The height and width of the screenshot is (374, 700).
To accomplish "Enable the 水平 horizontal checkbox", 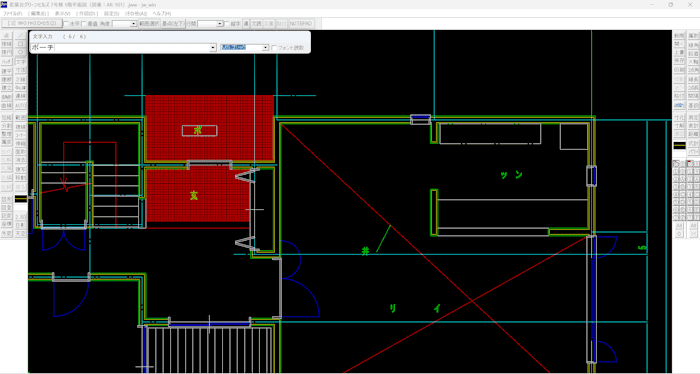I will coord(66,24).
